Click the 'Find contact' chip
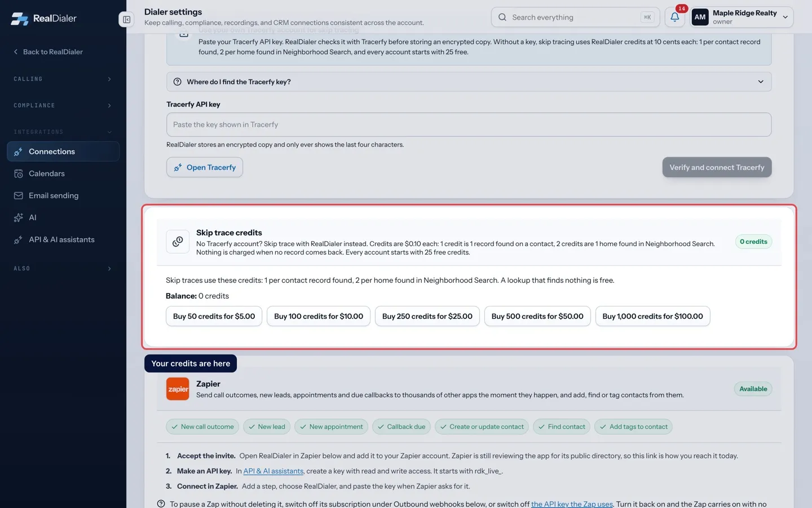This screenshot has width=812, height=508. click(562, 427)
